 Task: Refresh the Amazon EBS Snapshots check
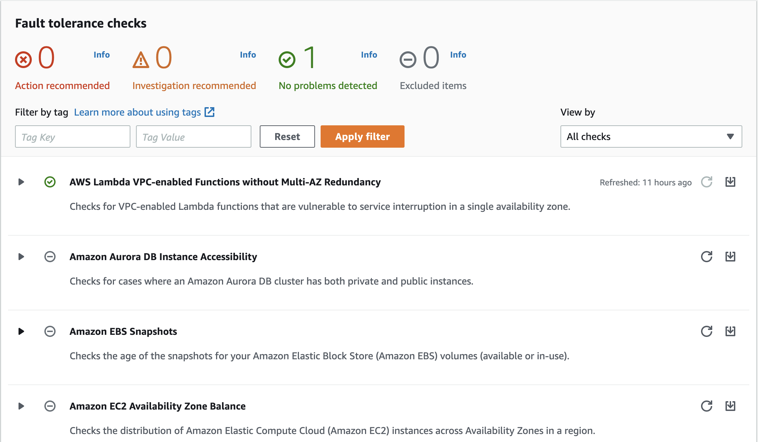point(706,331)
